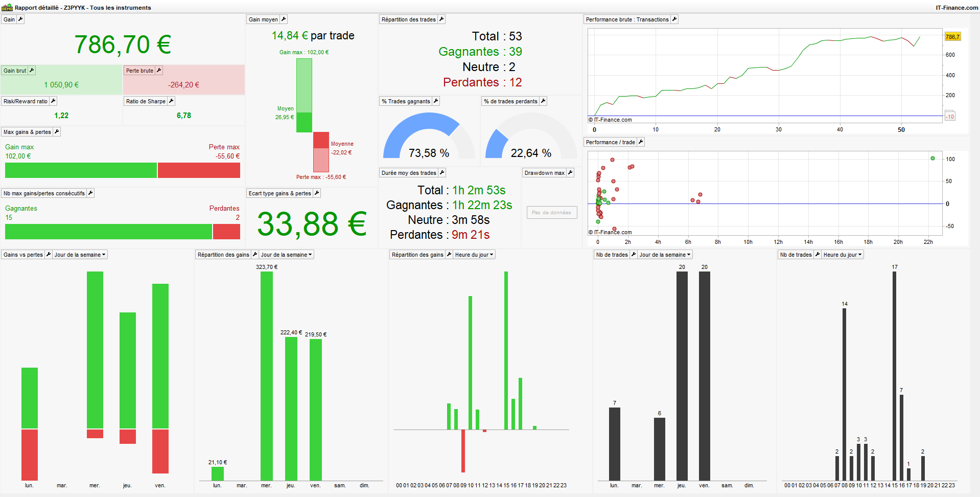Open settings wrench beside Gain moyen
This screenshot has width=980, height=497.
coord(284,19)
